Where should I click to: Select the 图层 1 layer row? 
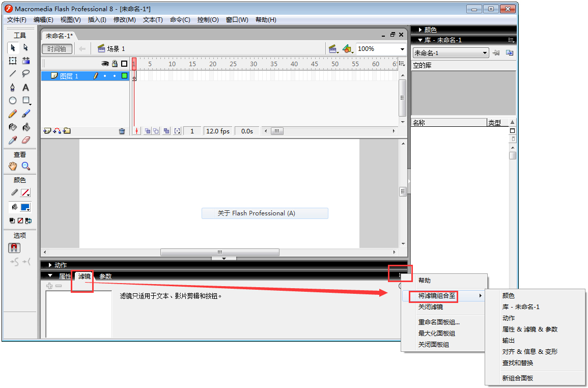point(85,76)
